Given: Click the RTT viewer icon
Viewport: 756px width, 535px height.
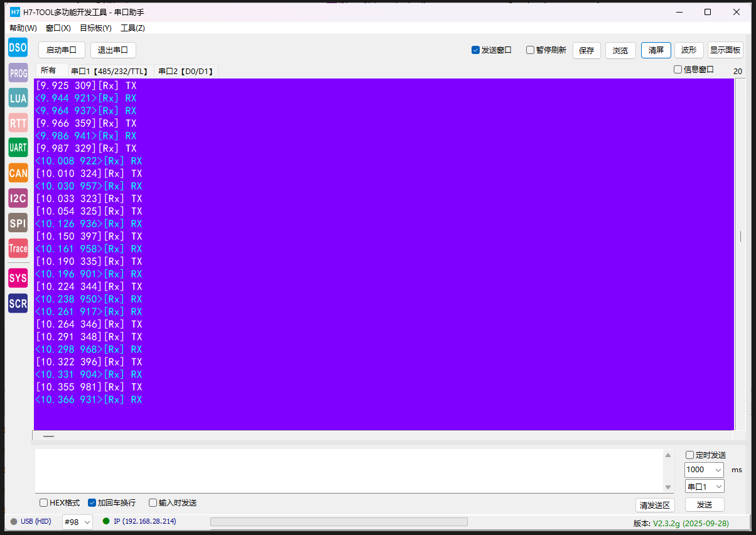Looking at the screenshot, I should (18, 123).
